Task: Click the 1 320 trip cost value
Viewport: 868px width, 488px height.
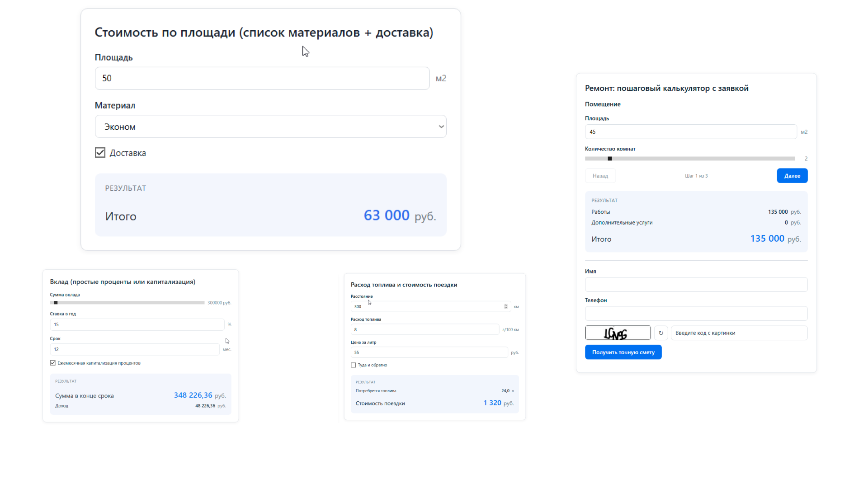Action: (492, 403)
